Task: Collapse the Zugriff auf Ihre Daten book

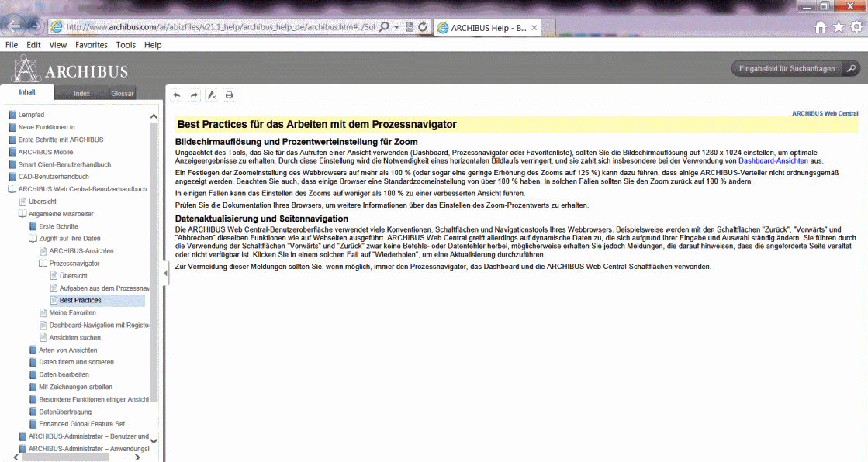Action: [33, 239]
